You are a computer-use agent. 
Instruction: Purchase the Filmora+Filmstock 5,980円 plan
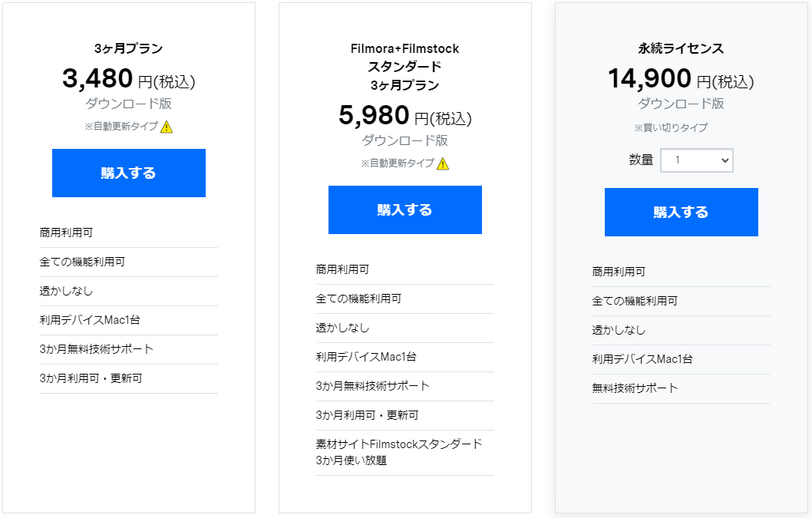405,210
